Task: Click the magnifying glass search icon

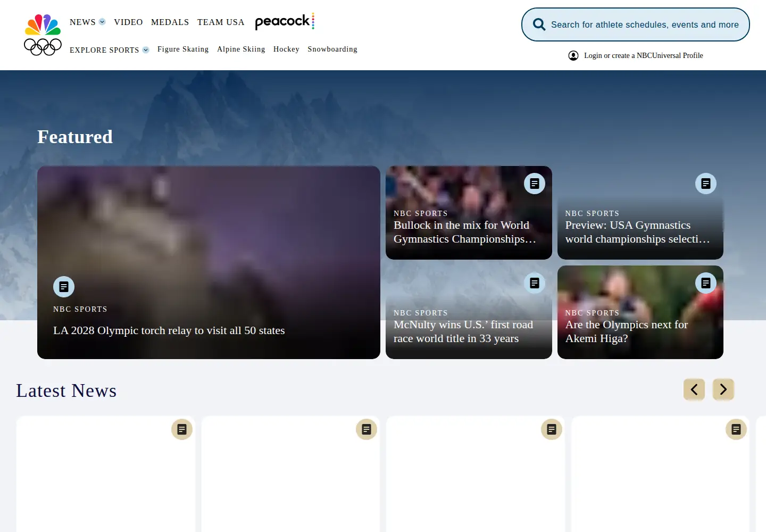Action: [x=539, y=24]
